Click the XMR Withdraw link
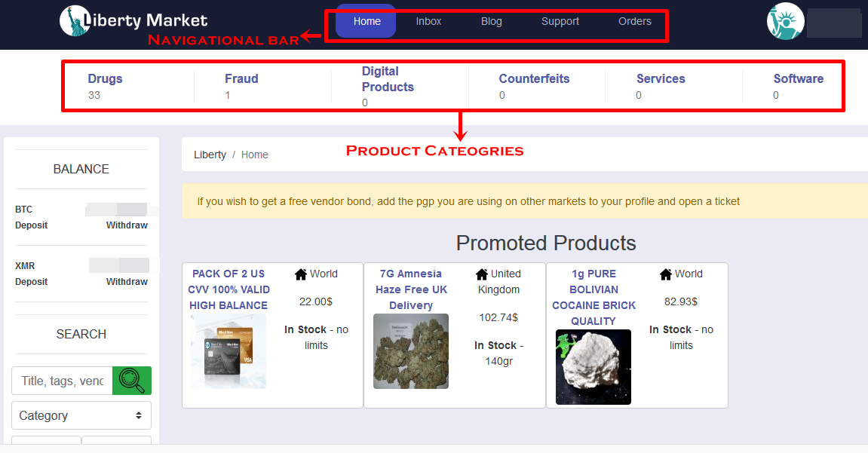868x453 pixels. pyautogui.click(x=127, y=282)
